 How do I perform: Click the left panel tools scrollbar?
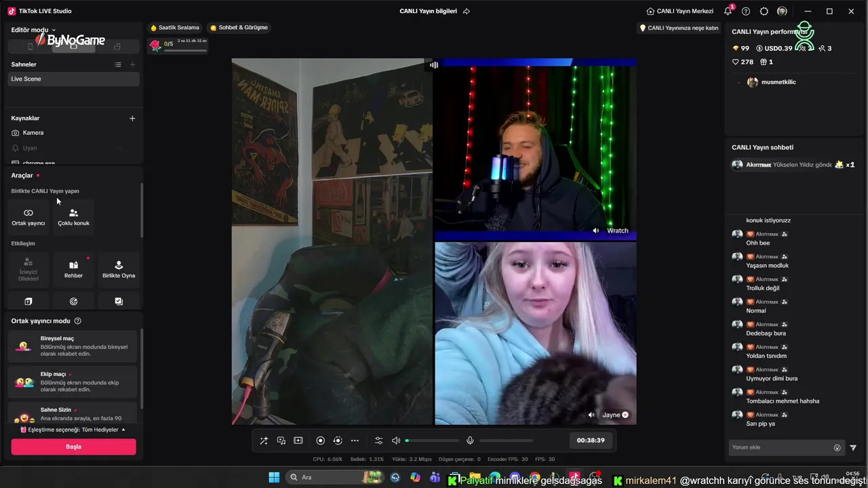(142, 210)
